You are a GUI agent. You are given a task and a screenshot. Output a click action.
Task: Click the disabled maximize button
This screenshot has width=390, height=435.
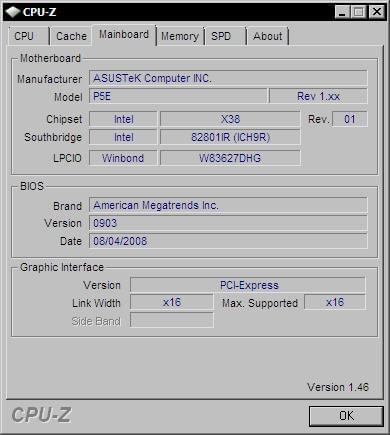pos(359,12)
